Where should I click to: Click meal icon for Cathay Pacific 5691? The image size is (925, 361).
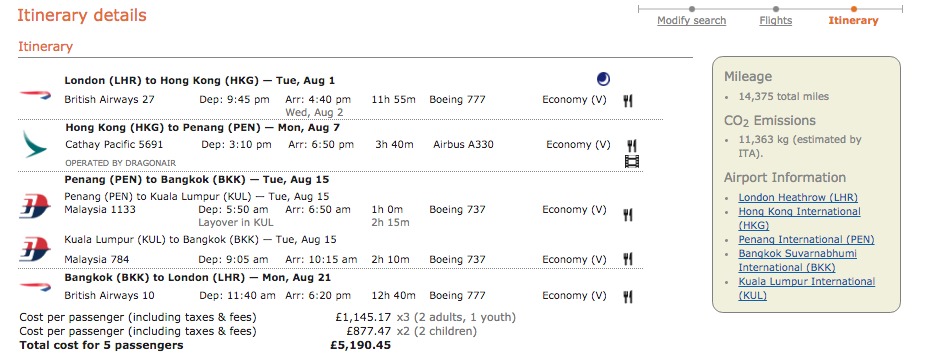[x=632, y=146]
